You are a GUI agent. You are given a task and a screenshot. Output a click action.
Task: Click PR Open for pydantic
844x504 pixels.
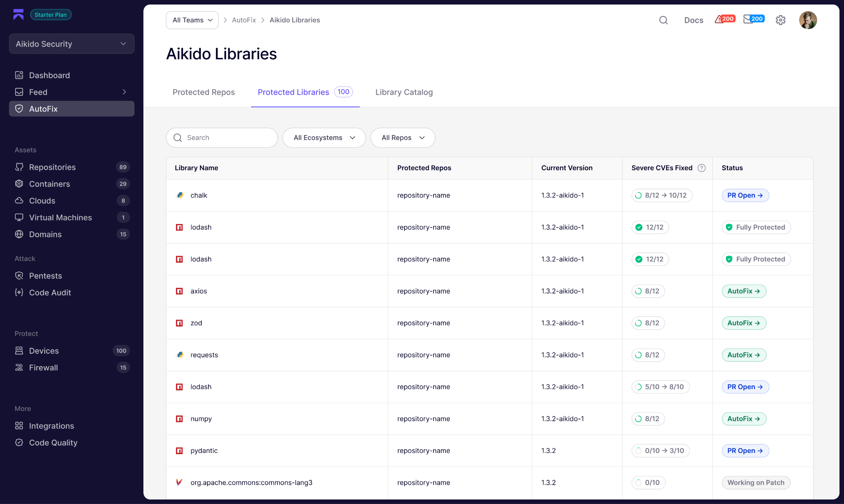pos(745,450)
